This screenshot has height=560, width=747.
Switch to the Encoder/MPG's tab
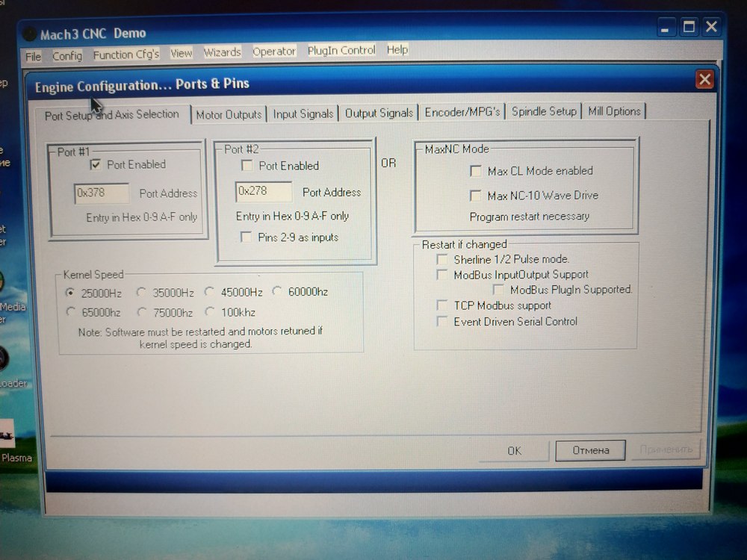[462, 112]
